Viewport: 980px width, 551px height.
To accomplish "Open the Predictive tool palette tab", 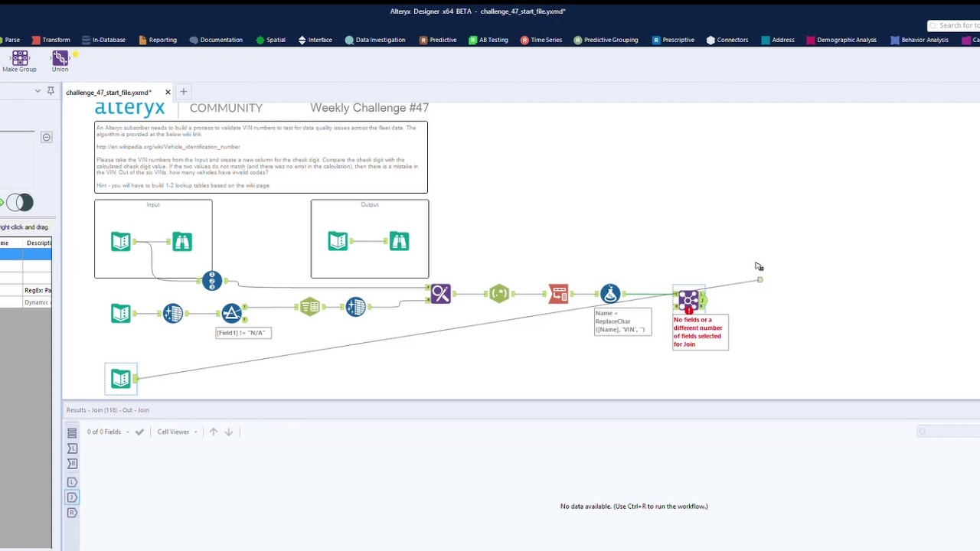I will coord(438,40).
